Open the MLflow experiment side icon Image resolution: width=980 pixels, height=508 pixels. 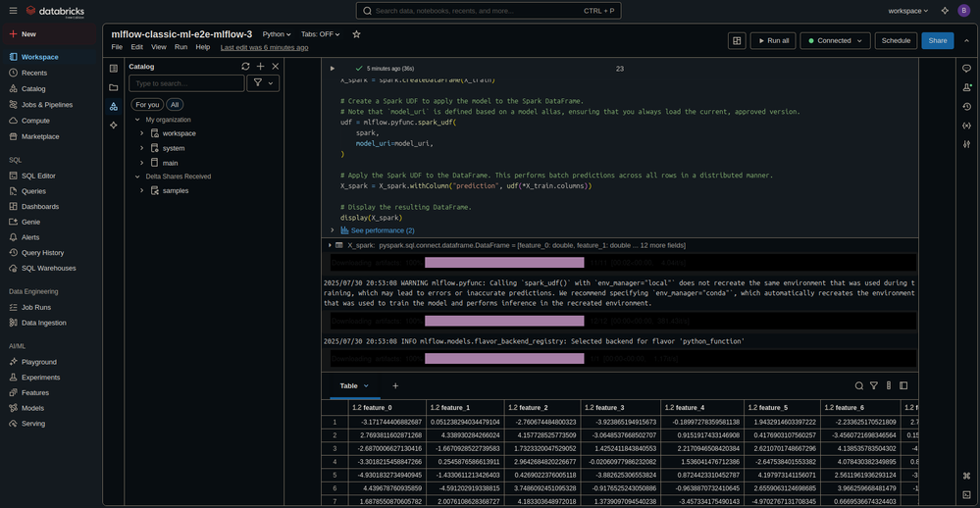[x=966, y=87]
